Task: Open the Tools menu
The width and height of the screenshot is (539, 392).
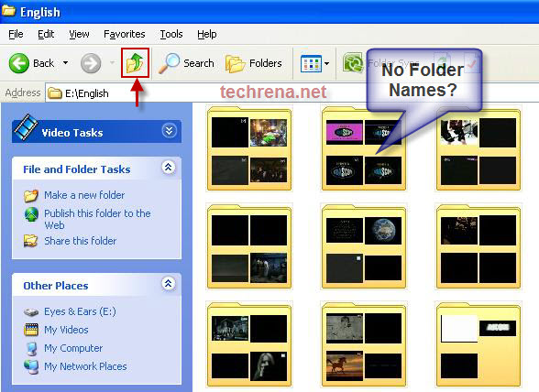Action: pyautogui.click(x=171, y=34)
